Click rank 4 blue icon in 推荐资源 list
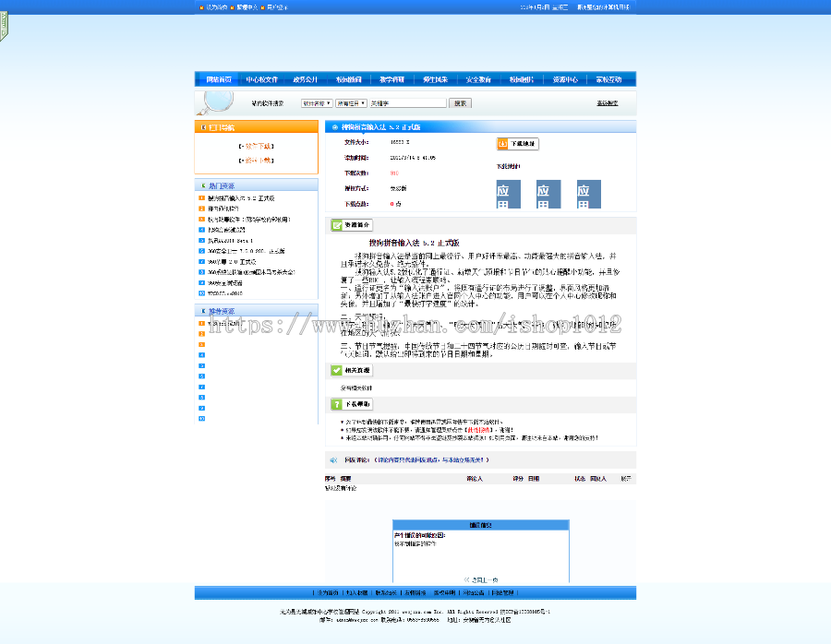The image size is (831, 644). click(x=201, y=355)
